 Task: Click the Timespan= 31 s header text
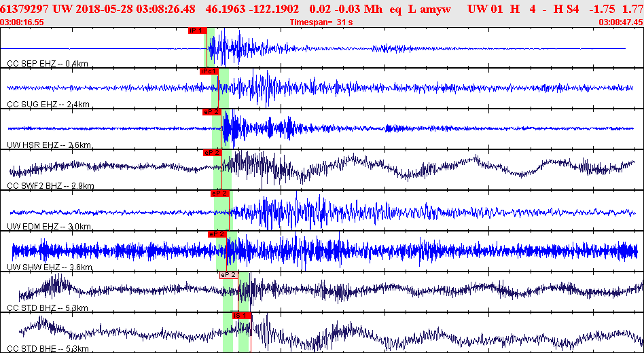pyautogui.click(x=321, y=22)
